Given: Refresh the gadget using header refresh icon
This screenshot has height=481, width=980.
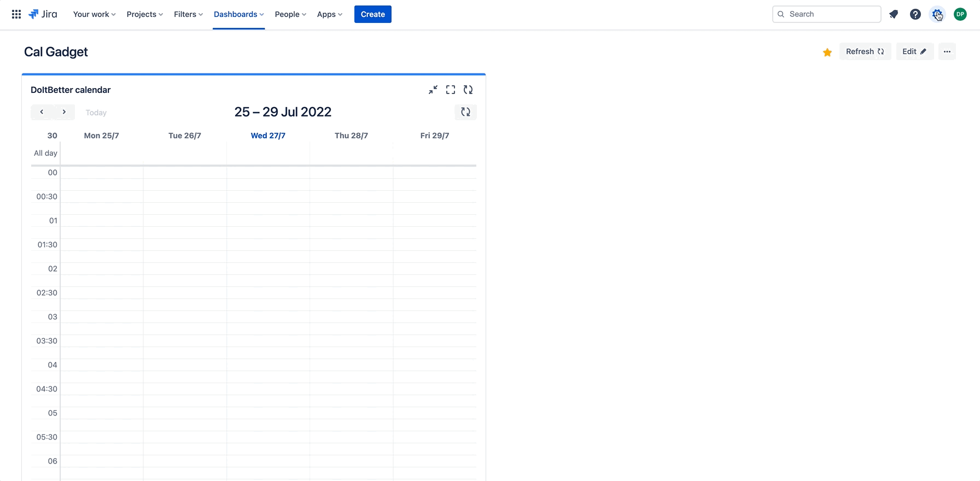Looking at the screenshot, I should (x=468, y=90).
